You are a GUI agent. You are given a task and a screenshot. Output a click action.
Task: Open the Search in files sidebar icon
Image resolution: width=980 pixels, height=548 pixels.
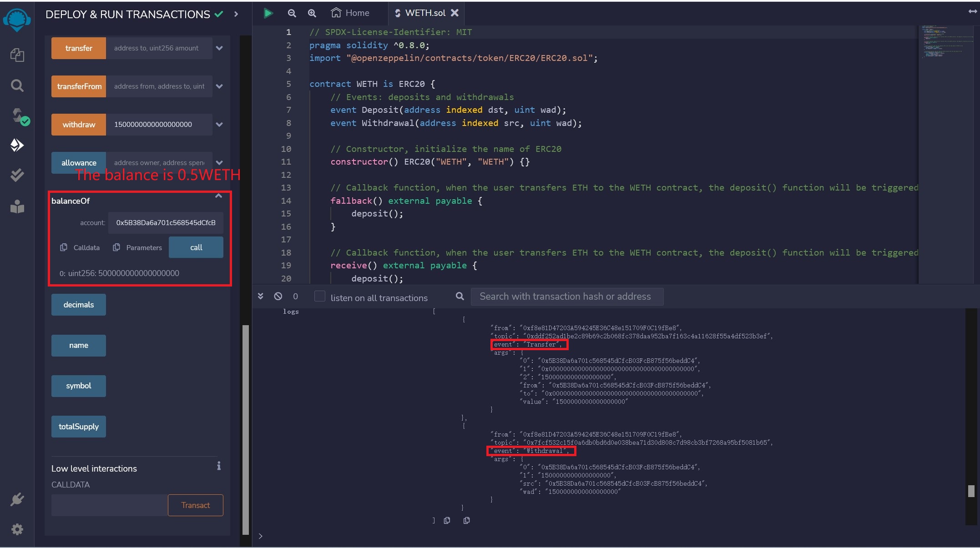tap(17, 85)
